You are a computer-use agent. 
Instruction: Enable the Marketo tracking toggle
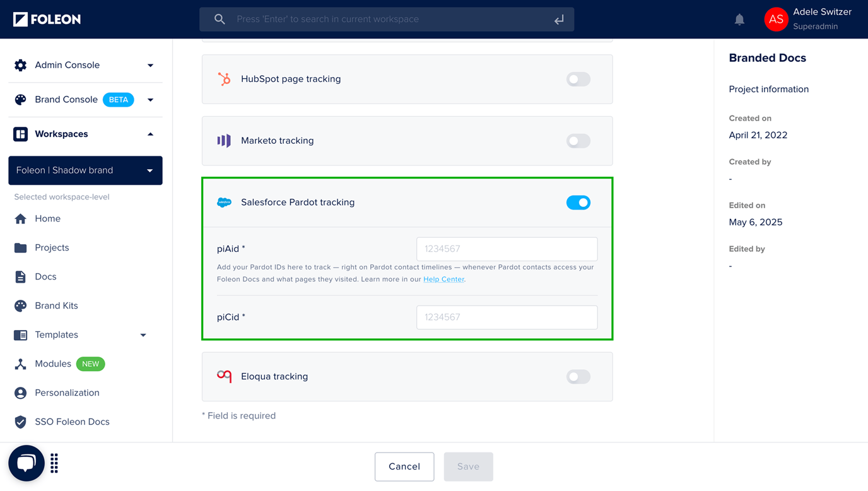(x=578, y=141)
